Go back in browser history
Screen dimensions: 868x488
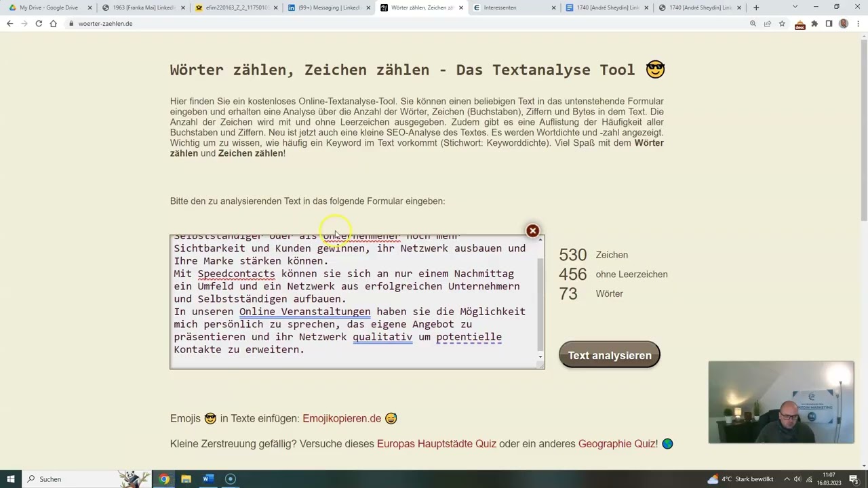tap(9, 23)
